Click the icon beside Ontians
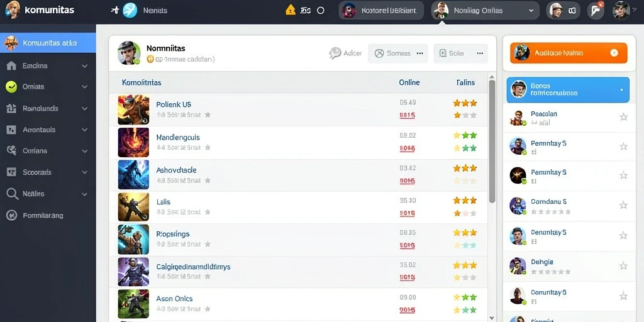Image resolution: width=644 pixels, height=322 pixels. [11, 151]
